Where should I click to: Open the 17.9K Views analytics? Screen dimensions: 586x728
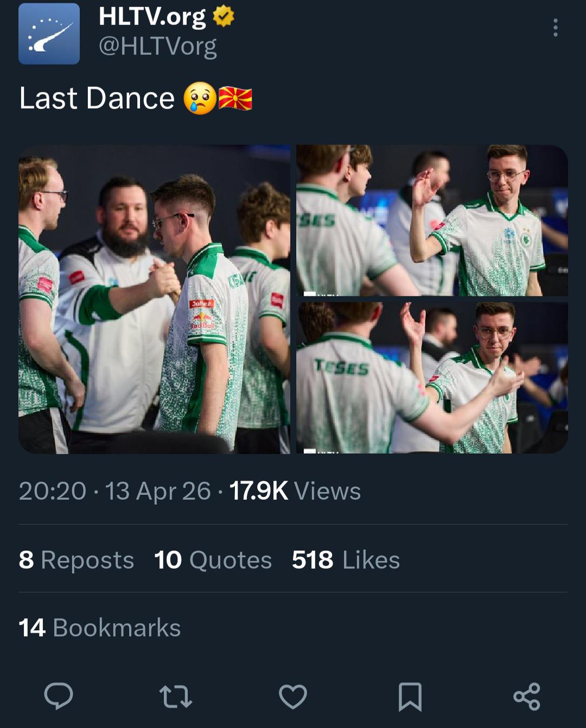pos(295,491)
